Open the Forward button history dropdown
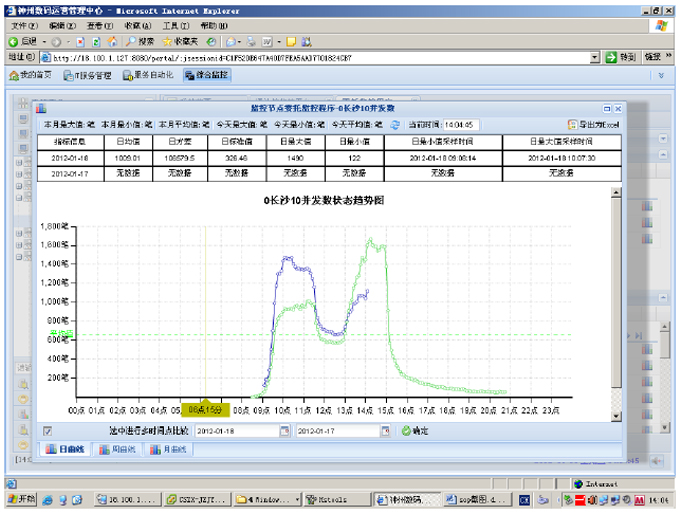 tap(68, 42)
